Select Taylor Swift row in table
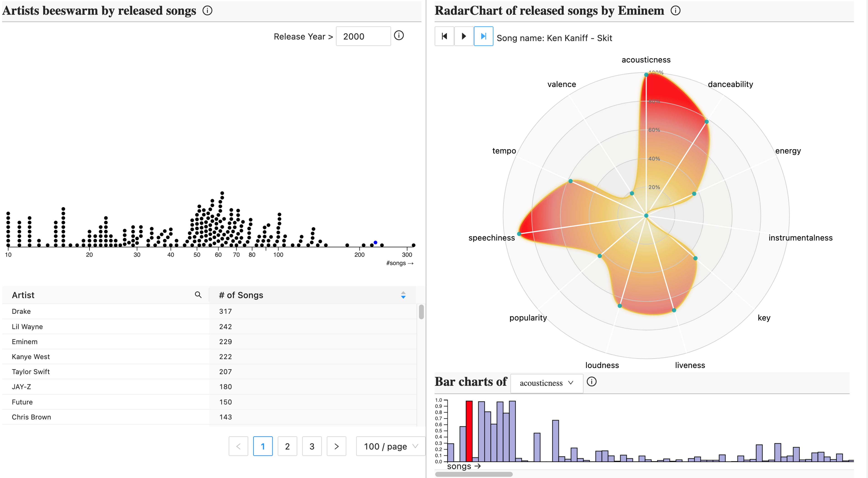Screen dimensions: 868x478 point(31,372)
